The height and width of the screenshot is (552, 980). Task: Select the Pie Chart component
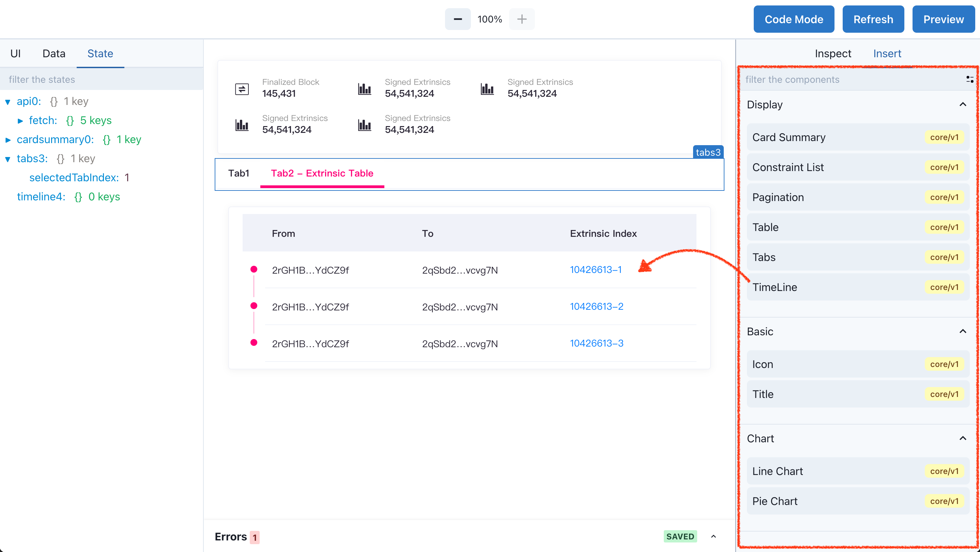858,502
